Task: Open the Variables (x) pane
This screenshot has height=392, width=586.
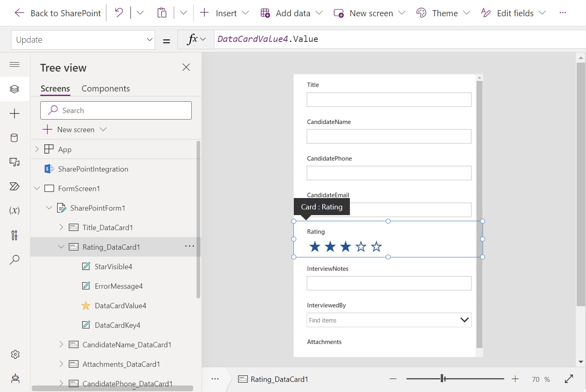Action: click(15, 211)
